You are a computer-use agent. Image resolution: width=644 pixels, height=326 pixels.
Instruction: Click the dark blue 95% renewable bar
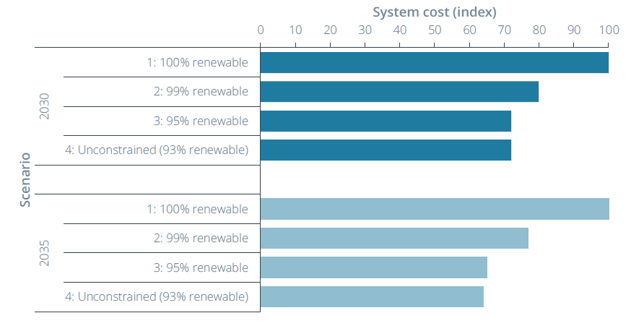[x=386, y=121]
